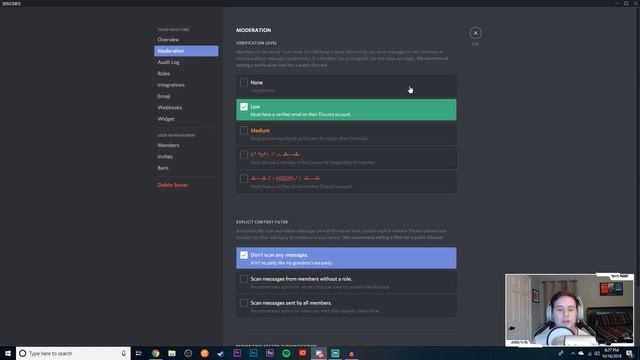
Task: Open the Windows Start menu
Action: click(7, 353)
